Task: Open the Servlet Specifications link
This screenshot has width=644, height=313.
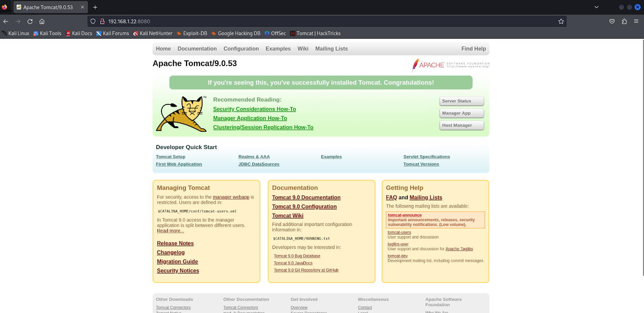Action: pyautogui.click(x=427, y=157)
